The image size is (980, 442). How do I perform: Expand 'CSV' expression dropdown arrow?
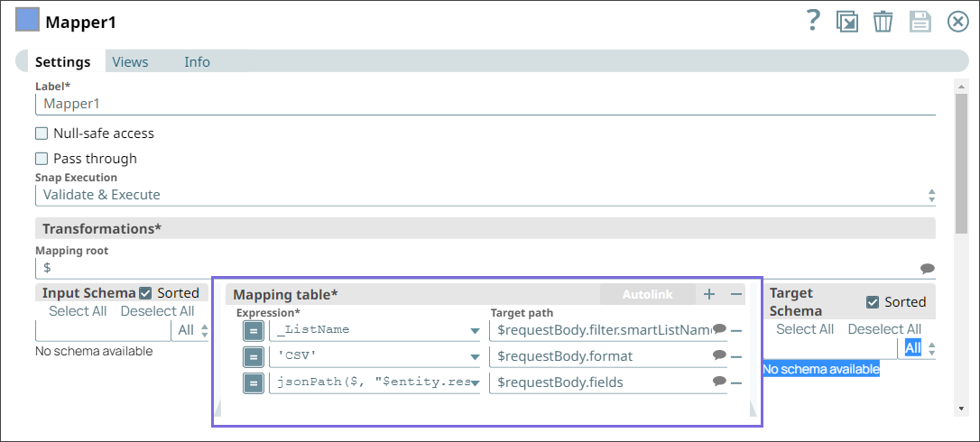[x=475, y=357]
